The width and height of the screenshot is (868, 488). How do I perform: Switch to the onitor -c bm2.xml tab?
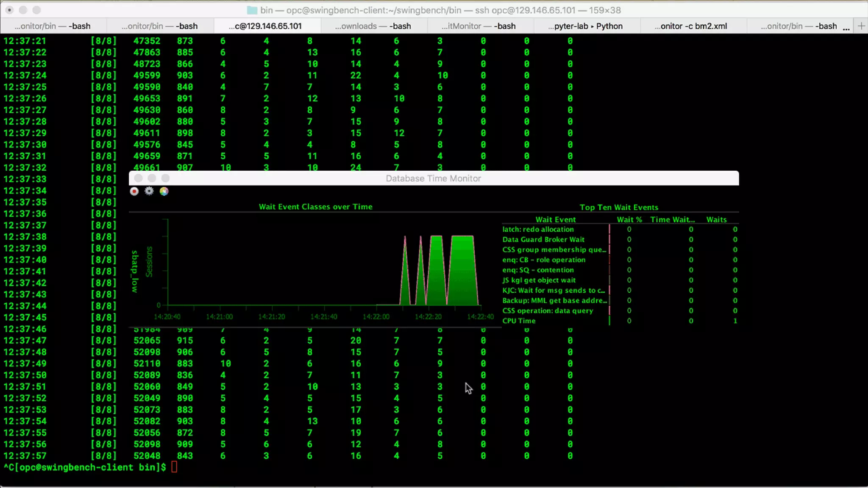691,26
